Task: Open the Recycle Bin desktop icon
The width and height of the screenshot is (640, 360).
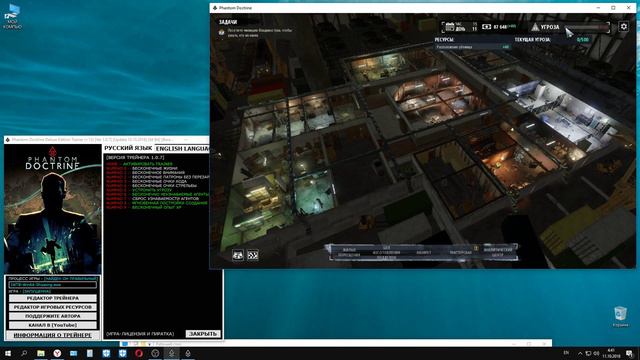Action: 620,316
